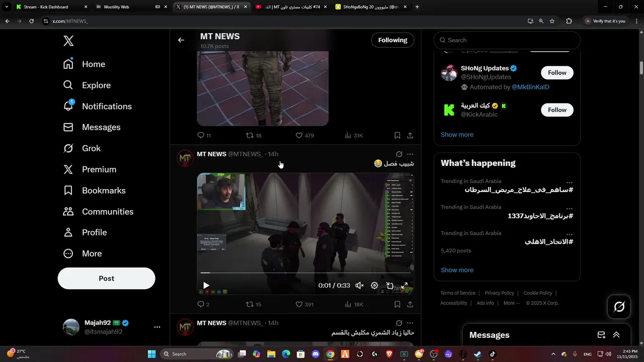
Task: Reload the current page
Action: [31, 21]
